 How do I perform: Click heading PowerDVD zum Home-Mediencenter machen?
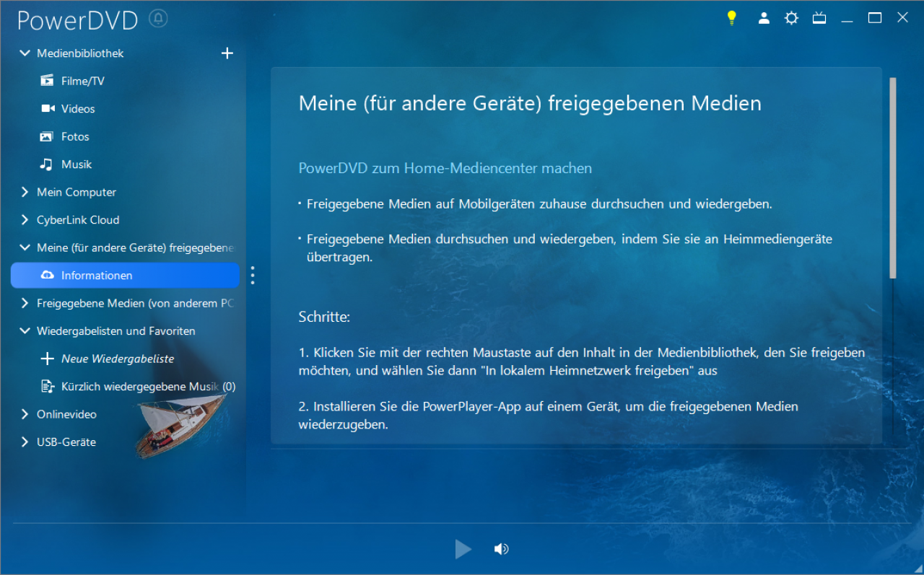click(x=445, y=168)
